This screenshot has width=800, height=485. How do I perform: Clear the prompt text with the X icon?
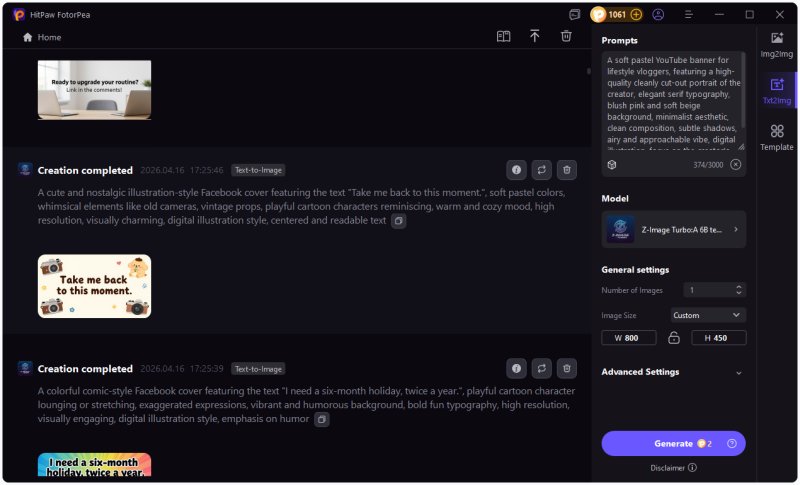[735, 164]
